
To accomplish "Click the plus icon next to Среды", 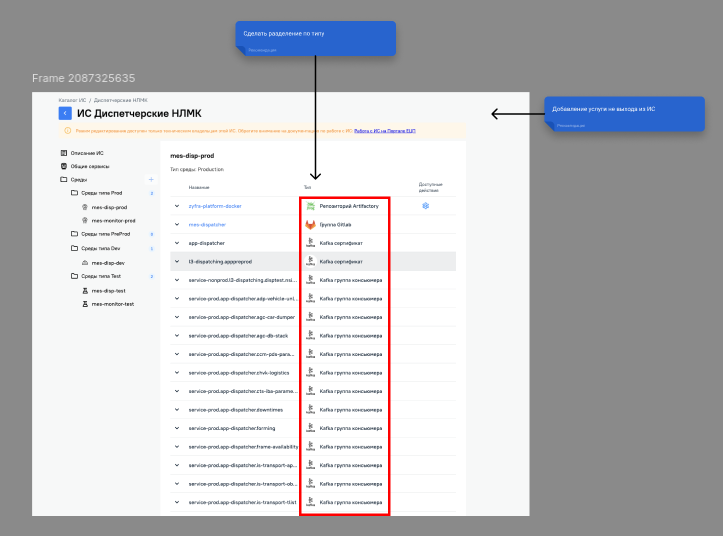I will 151,179.
